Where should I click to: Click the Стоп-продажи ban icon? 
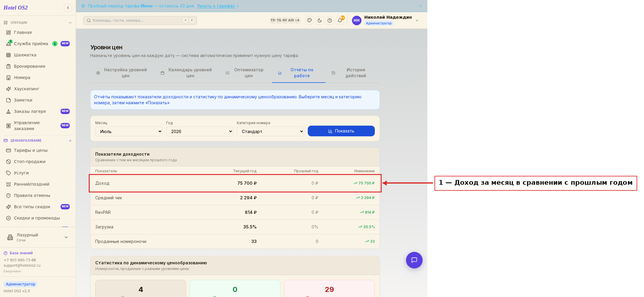9,162
